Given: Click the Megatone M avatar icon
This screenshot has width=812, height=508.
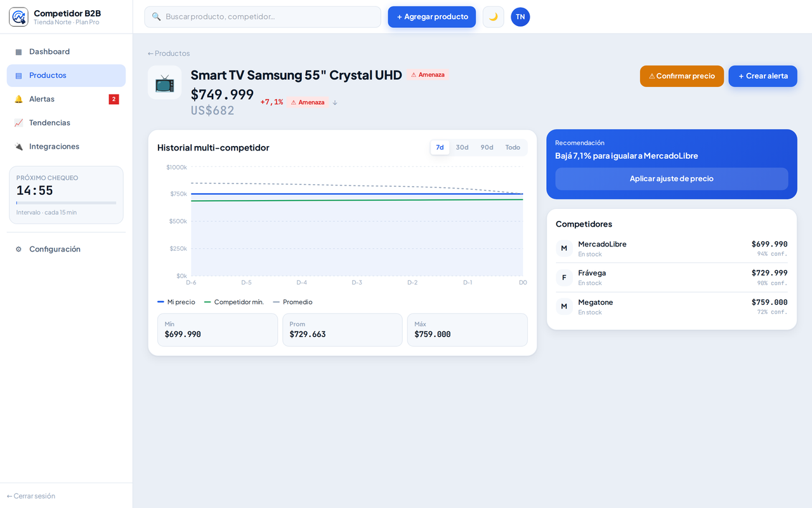Looking at the screenshot, I should point(564,307).
